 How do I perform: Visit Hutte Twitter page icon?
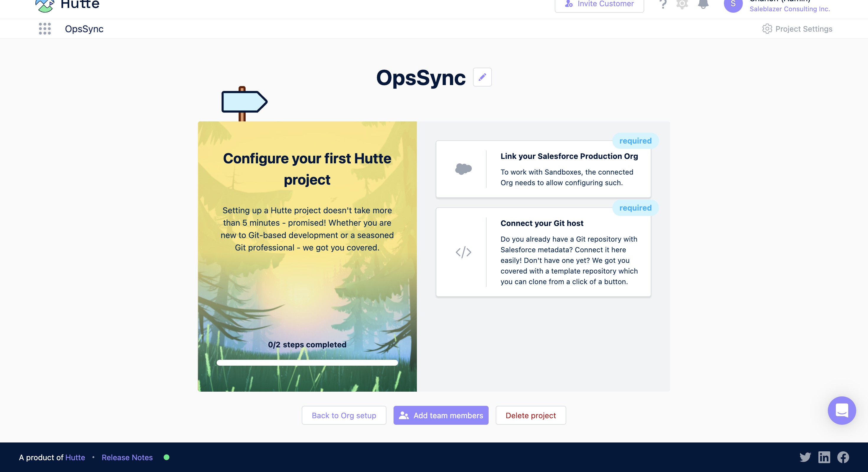(x=805, y=457)
